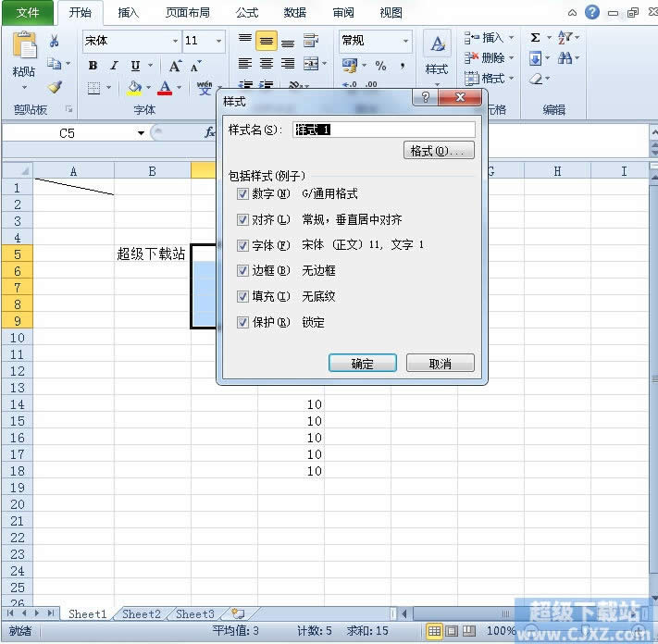The height and width of the screenshot is (644, 658).
Task: Switch to the 插入 ribbon tab
Action: pos(128,13)
